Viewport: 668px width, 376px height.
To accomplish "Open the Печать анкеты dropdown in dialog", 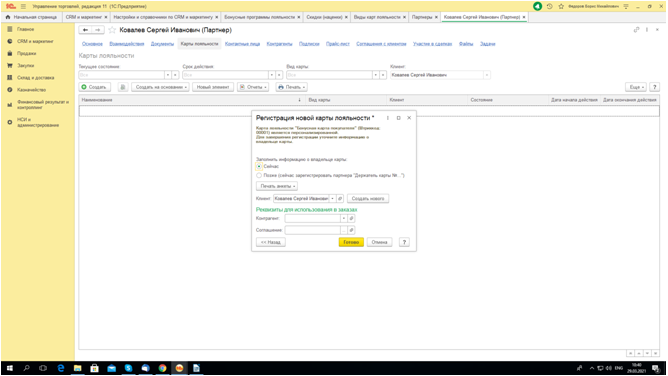I will [277, 186].
